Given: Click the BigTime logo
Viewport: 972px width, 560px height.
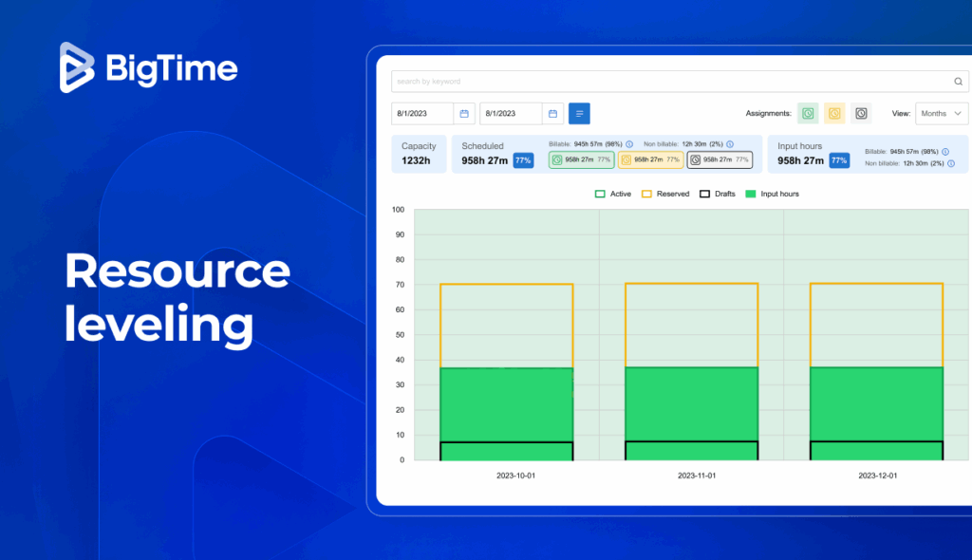Looking at the screenshot, I should click(x=149, y=68).
